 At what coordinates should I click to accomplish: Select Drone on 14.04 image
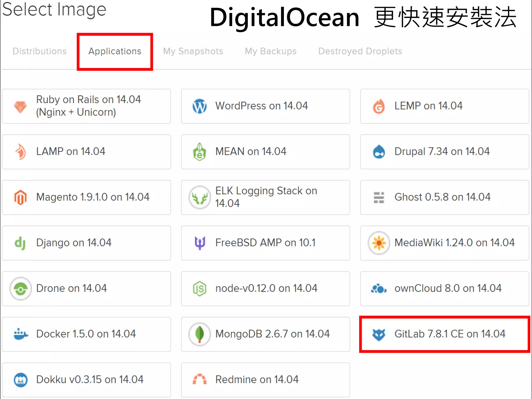tap(87, 289)
